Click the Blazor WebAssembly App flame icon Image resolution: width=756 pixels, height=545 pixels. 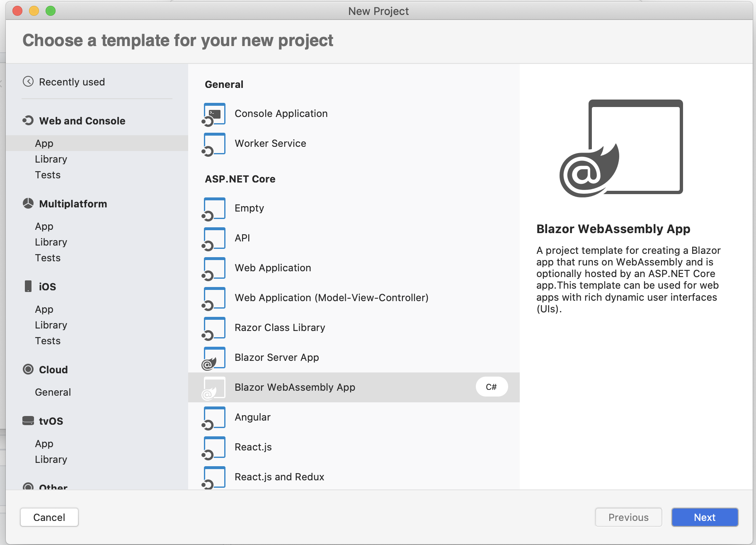pyautogui.click(x=214, y=387)
